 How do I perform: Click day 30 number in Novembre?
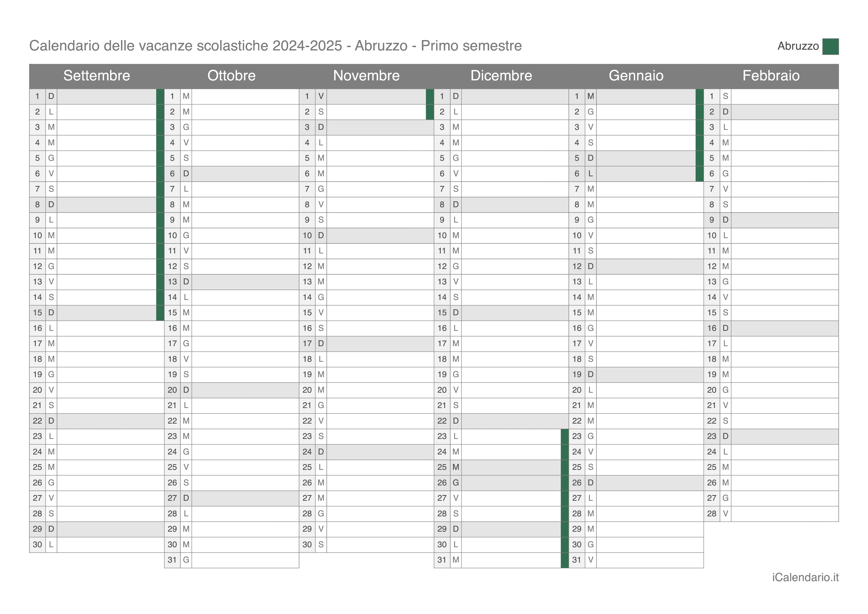307,545
